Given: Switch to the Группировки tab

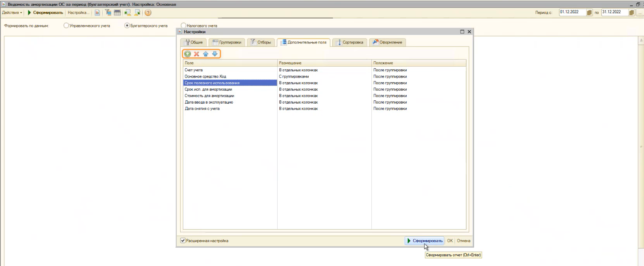Looking at the screenshot, I should pos(227,42).
